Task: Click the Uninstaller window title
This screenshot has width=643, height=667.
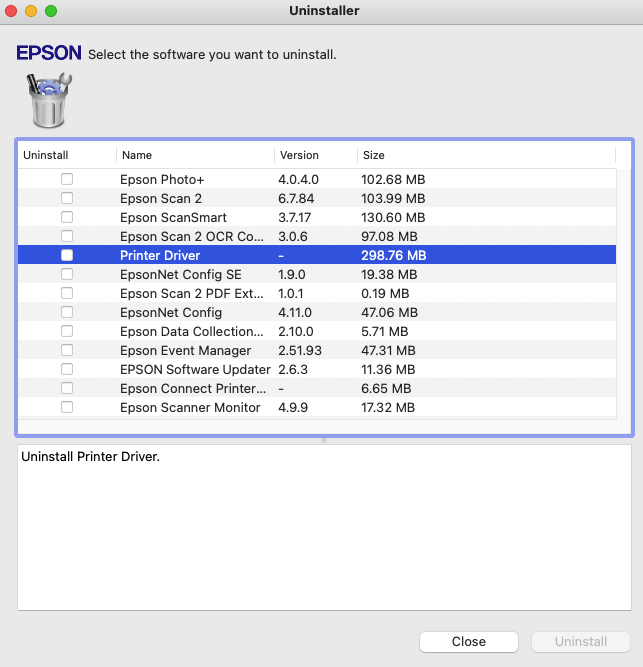Action: tap(324, 11)
